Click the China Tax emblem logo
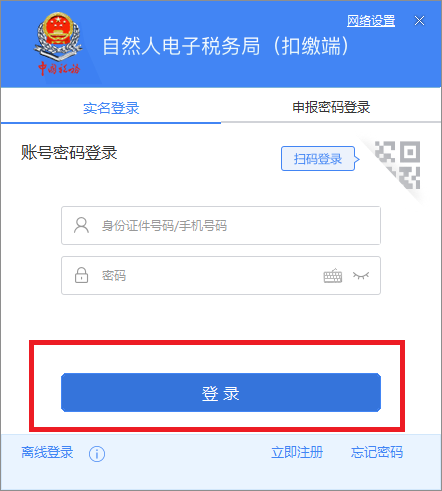The height and width of the screenshot is (491, 442). (x=58, y=44)
